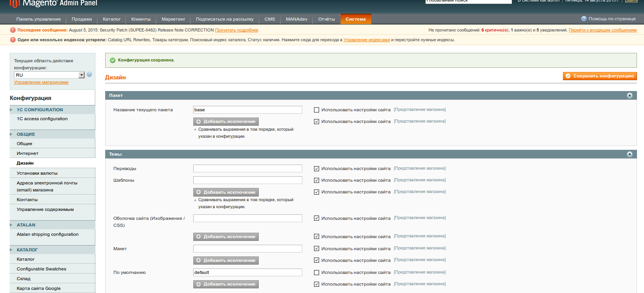Open Configurable Swatches configuration page
644x293 pixels.
41,269
